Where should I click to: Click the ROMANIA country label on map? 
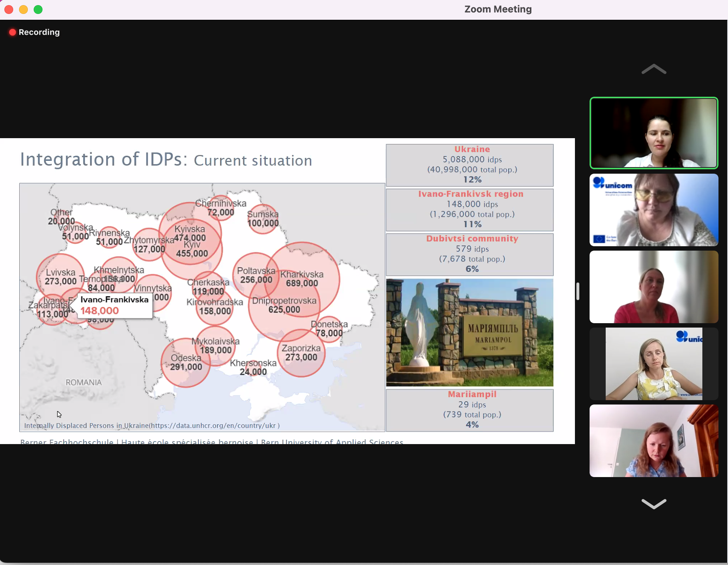(x=83, y=382)
